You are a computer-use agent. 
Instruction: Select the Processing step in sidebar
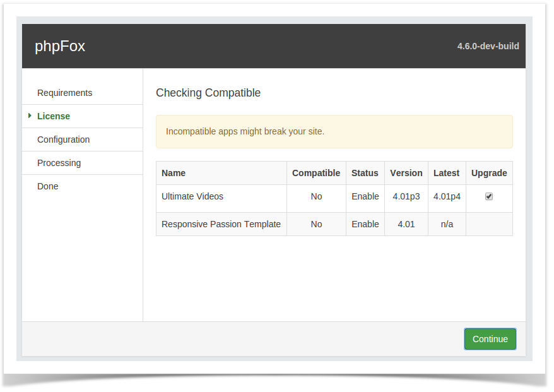[59, 163]
